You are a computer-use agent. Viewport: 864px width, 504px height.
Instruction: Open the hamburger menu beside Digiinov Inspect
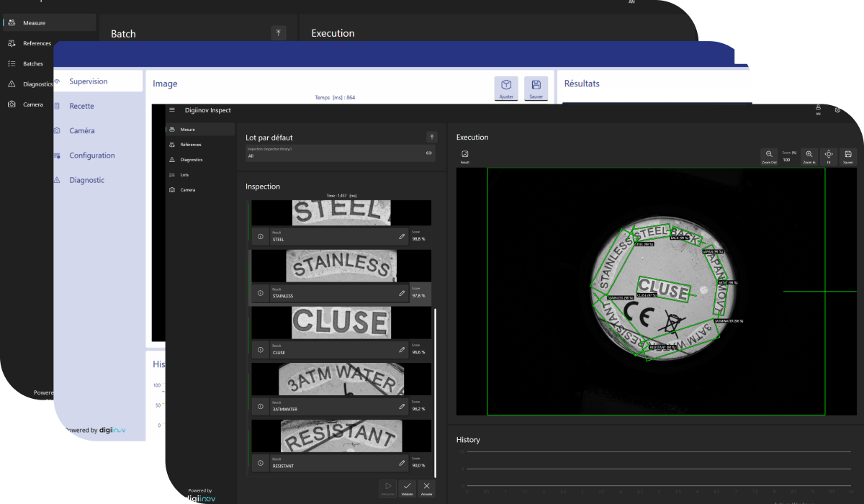click(171, 110)
